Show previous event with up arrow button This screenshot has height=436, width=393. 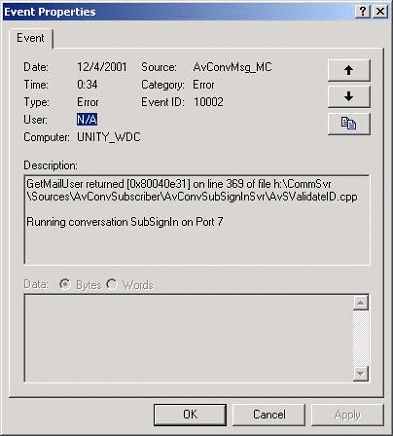click(x=349, y=70)
